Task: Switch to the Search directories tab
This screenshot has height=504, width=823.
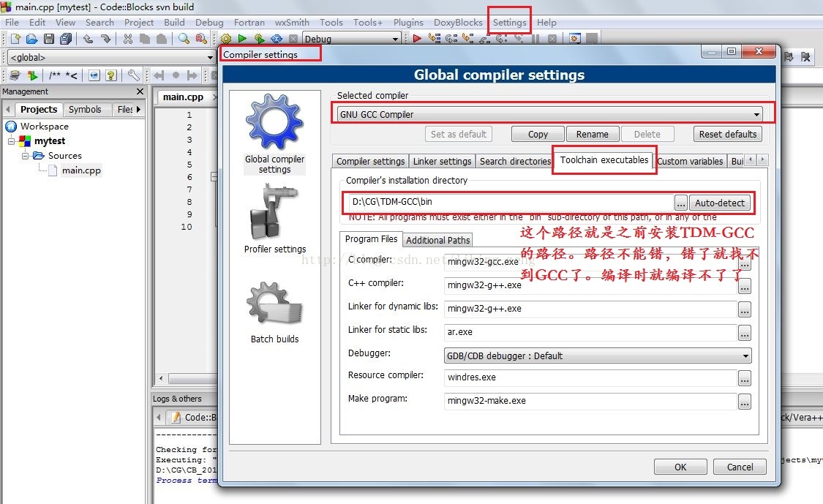Action: [x=515, y=161]
